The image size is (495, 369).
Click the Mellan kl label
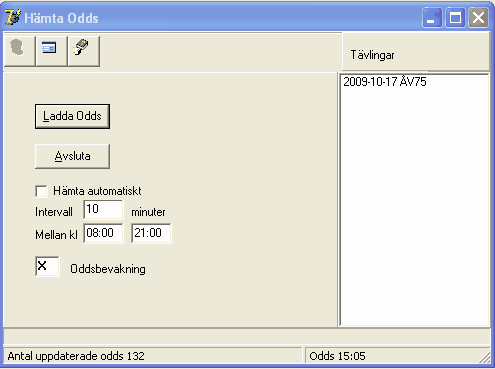click(56, 235)
